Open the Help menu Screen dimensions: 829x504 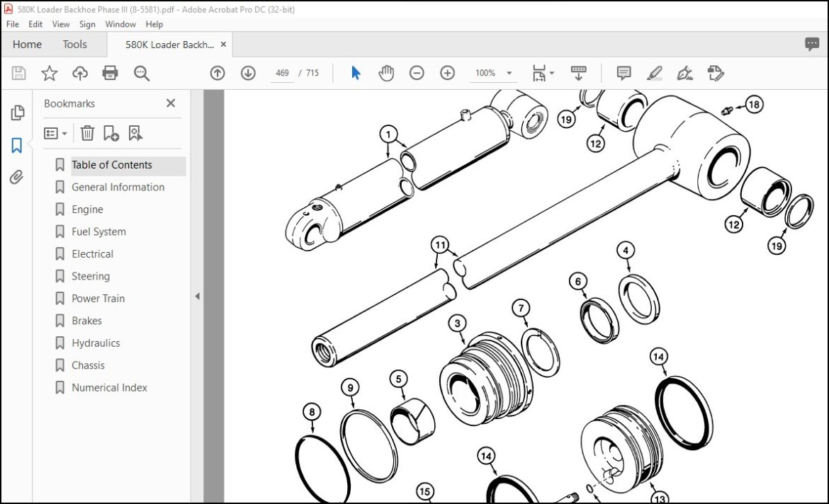coord(154,24)
